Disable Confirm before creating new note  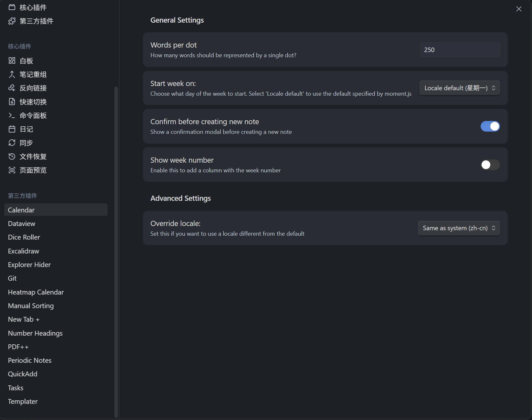(490, 126)
